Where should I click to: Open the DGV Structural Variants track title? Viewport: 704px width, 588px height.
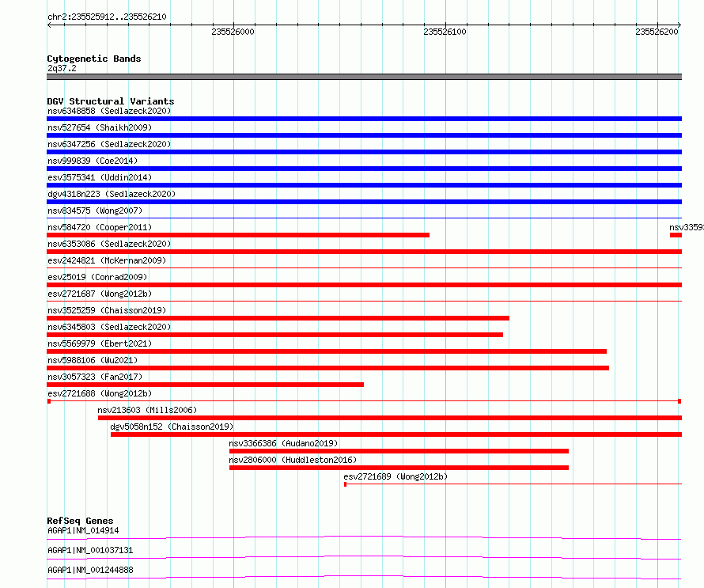[111, 101]
